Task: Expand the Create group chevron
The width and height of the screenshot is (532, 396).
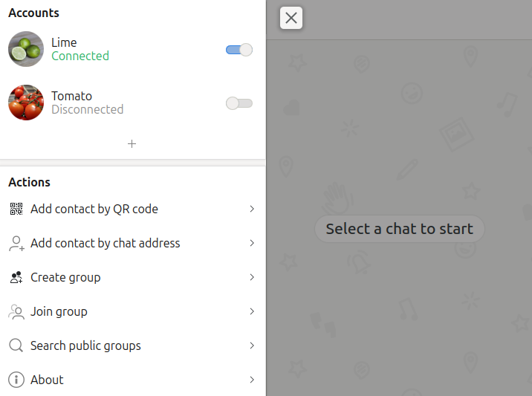Action: click(252, 277)
